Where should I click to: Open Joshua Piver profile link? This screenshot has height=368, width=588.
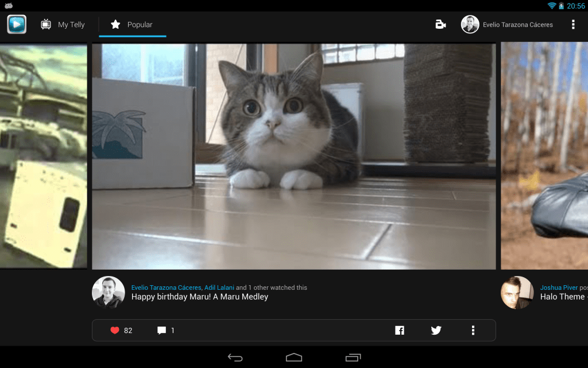click(x=559, y=287)
